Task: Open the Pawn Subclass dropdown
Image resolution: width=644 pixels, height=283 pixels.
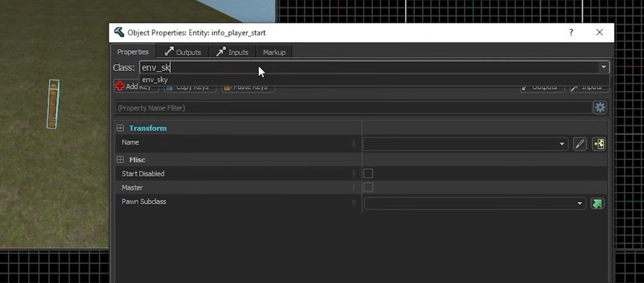Action: 580,204
